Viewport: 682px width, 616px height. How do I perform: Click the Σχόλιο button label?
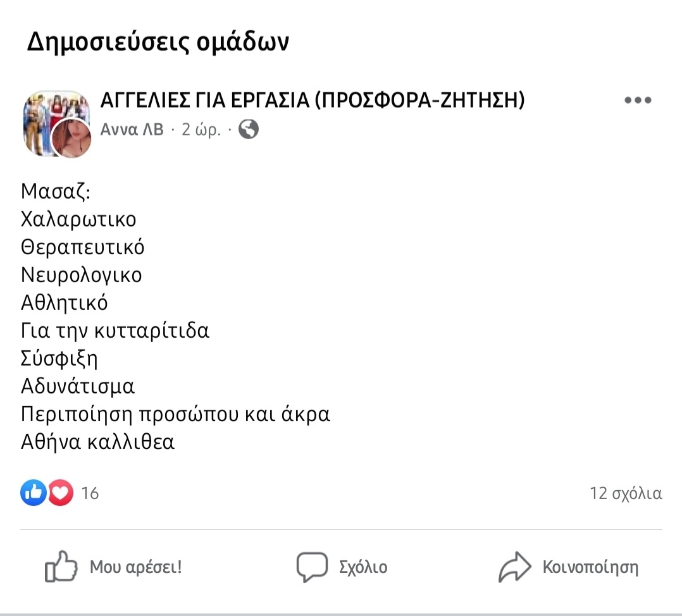tap(363, 567)
